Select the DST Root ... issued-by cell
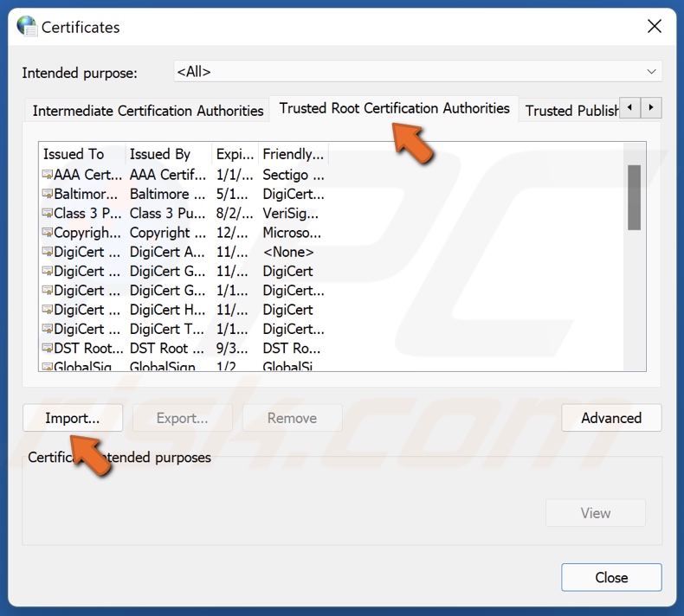This screenshot has width=684, height=616. click(166, 348)
